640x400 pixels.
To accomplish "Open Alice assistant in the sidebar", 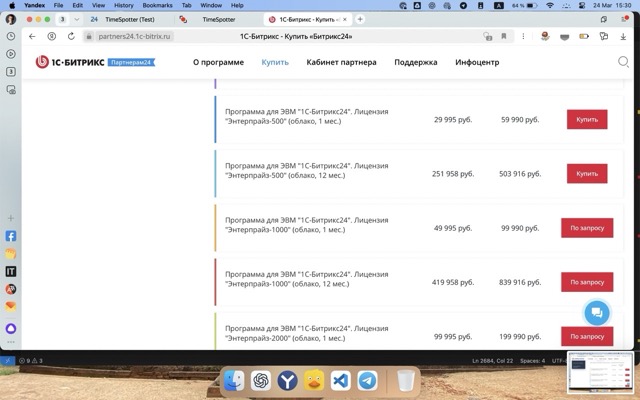I will tap(11, 328).
